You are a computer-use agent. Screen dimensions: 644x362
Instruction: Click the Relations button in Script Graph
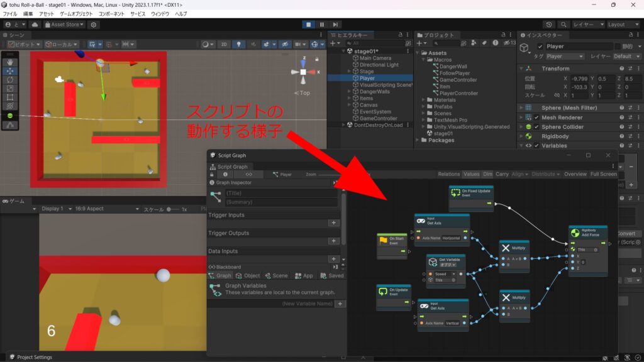(448, 174)
